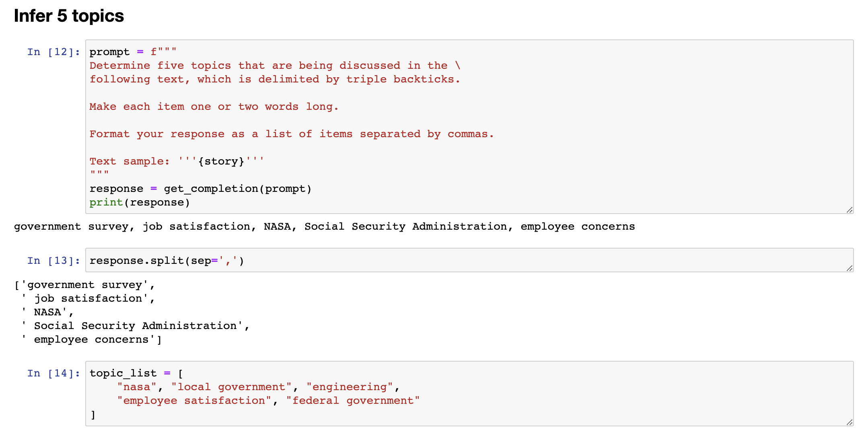Click the printed output 'government survey, job satisfaction...'
The height and width of the screenshot is (436, 868).
click(324, 226)
